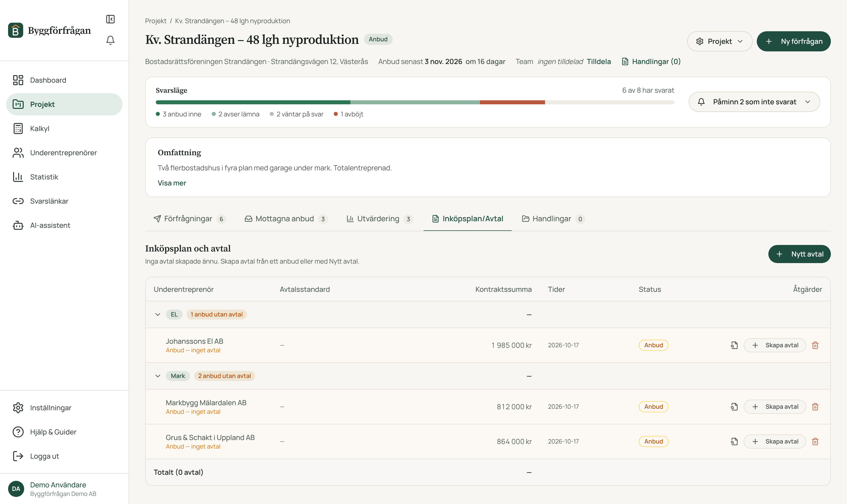Collapse the Mark group chevron
The width and height of the screenshot is (847, 504).
[158, 376]
